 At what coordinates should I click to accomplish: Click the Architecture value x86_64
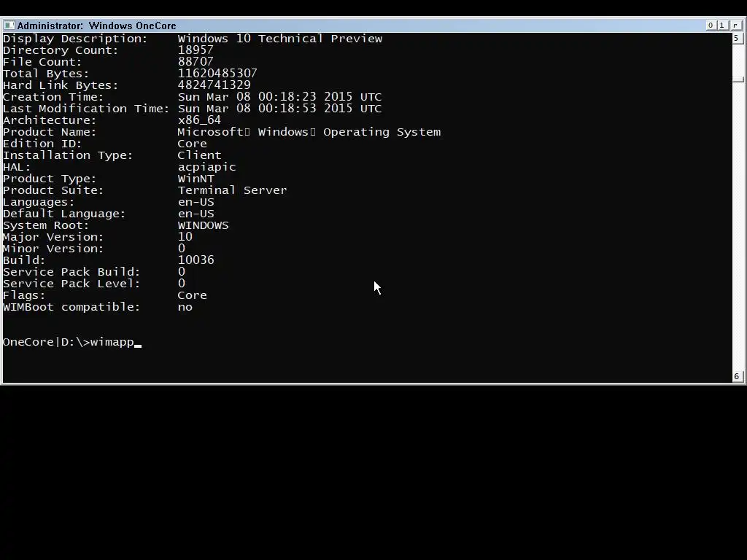(199, 120)
